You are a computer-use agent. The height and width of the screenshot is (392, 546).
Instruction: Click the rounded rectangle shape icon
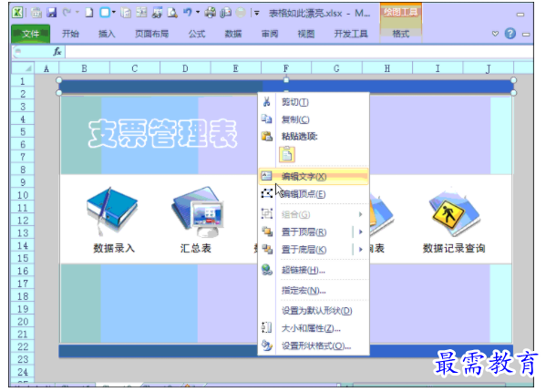[x=105, y=13]
